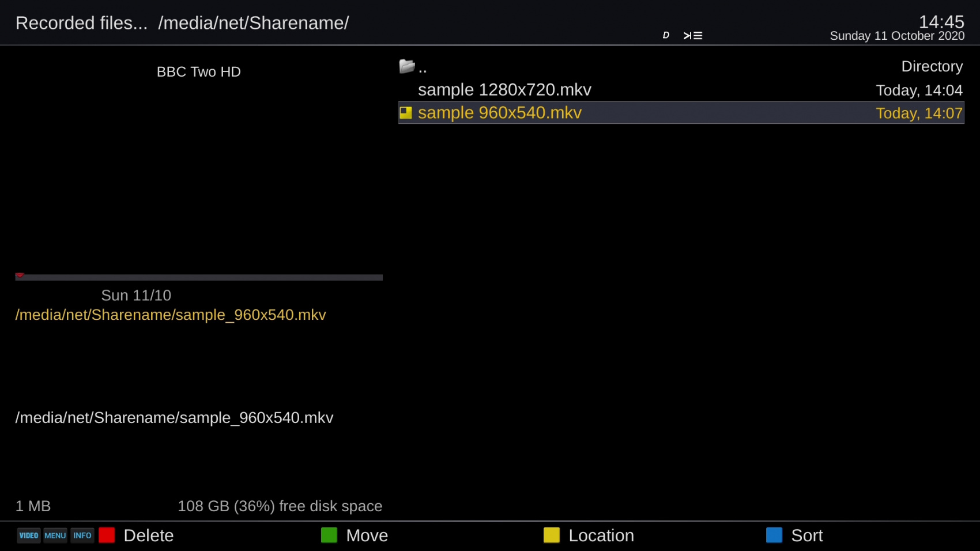980x551 pixels.
Task: Click the yellow square next to Location
Action: pos(552,535)
